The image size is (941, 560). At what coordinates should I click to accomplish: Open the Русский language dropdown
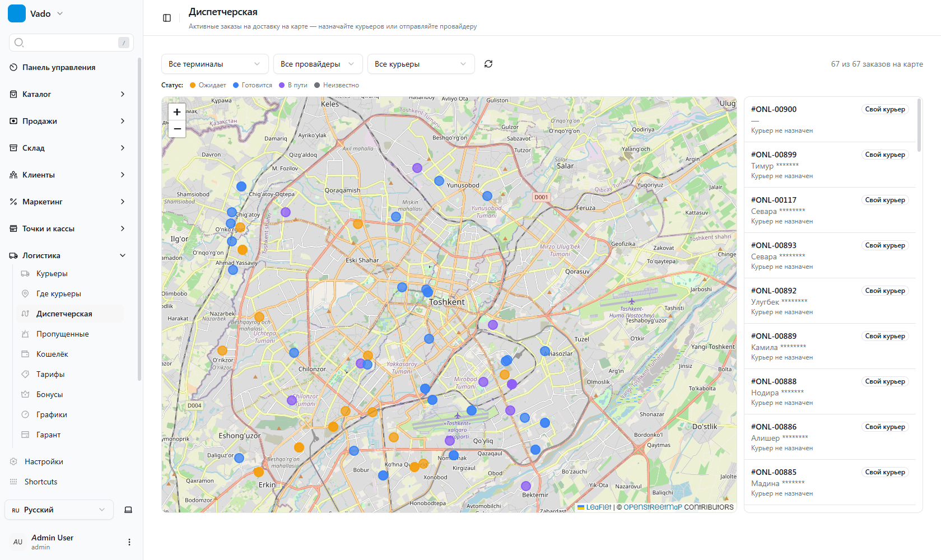59,510
